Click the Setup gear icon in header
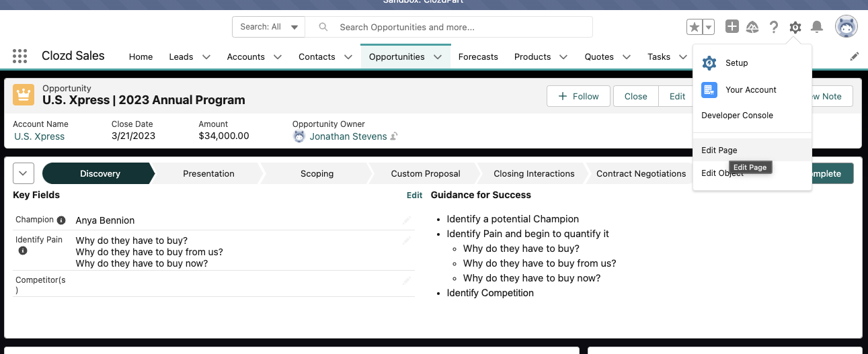The height and width of the screenshot is (354, 868). pyautogui.click(x=795, y=27)
